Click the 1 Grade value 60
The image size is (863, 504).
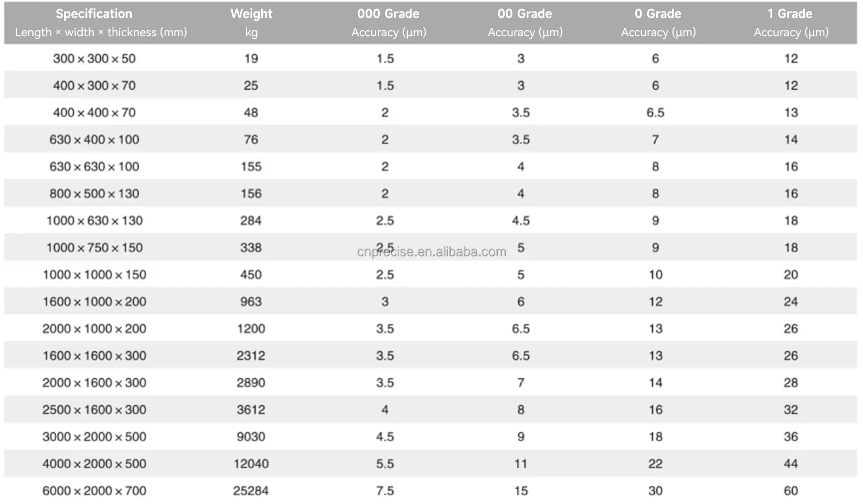(x=791, y=491)
